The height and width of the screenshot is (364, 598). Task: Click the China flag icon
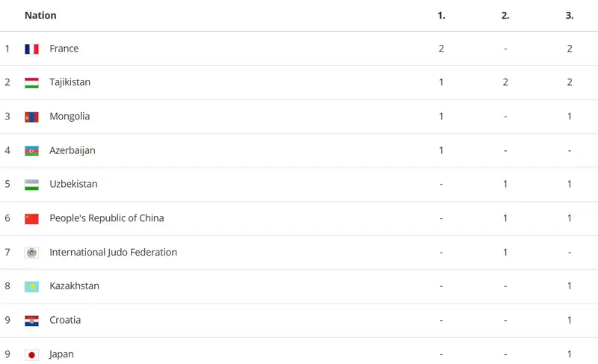[31, 219]
